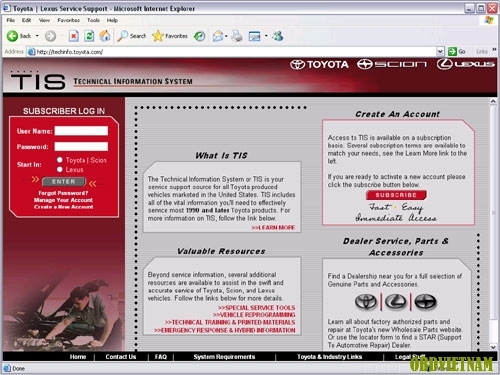This screenshot has width=500, height=375.
Task: Select the Toyota | Scion radio button
Action: coord(60,160)
